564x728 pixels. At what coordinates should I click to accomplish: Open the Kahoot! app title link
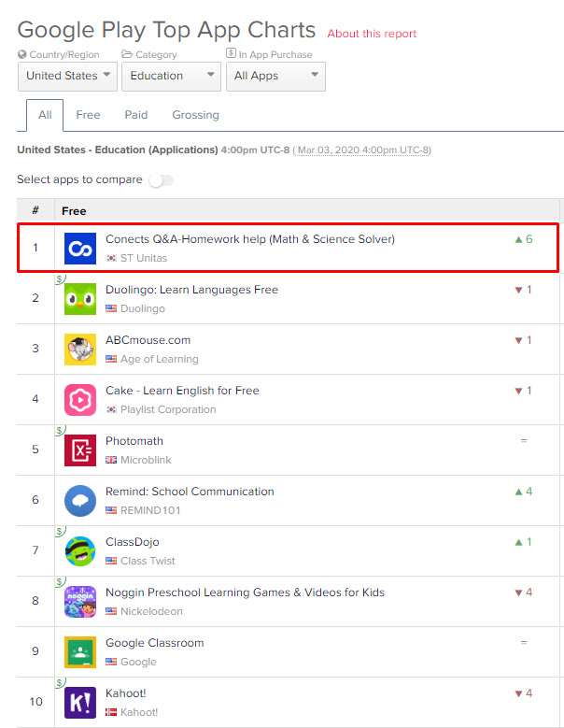tap(126, 693)
